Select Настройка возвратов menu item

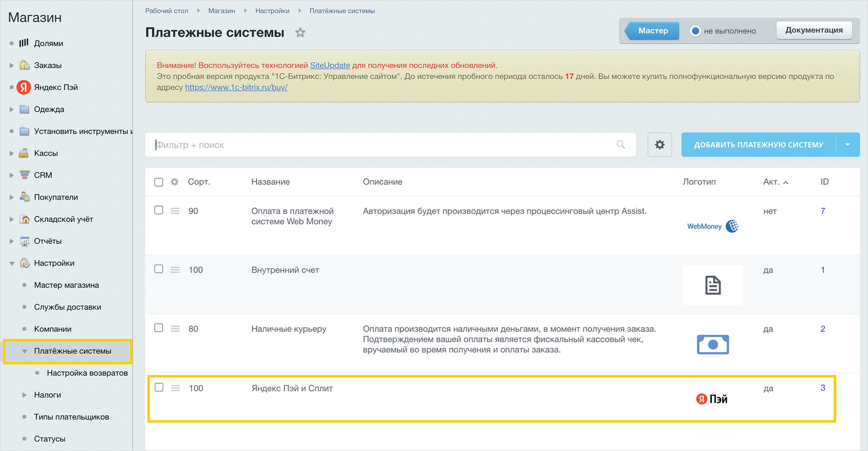(87, 373)
